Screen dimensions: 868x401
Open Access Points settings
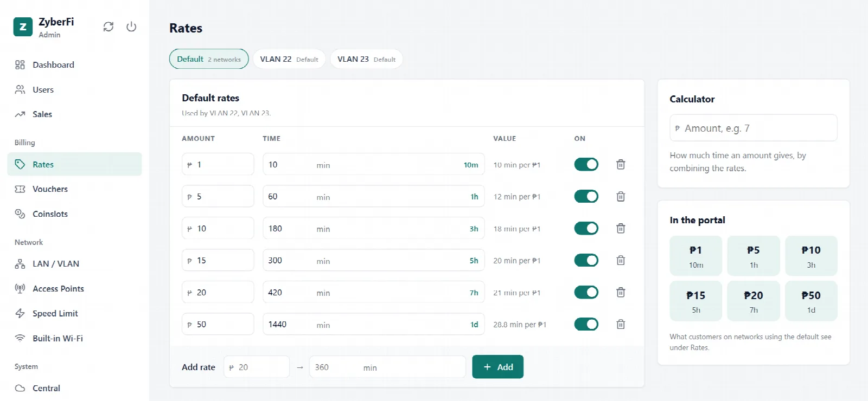pos(74,289)
